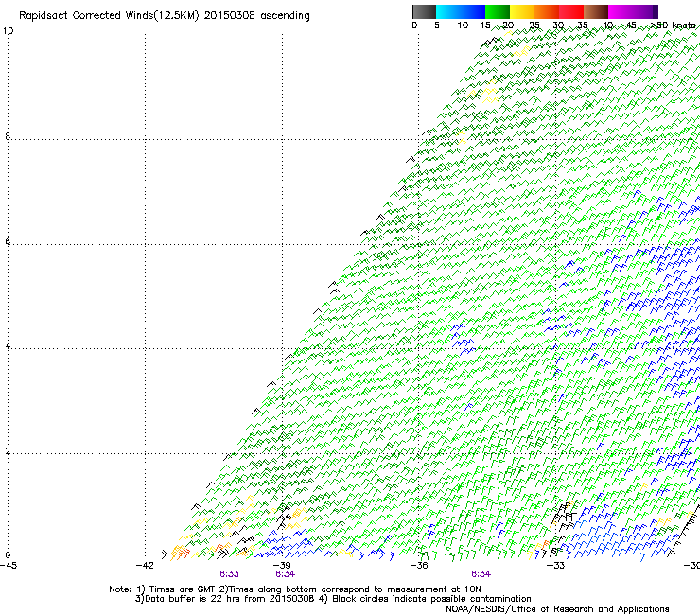The image size is (700, 615).
Task: Click latitude axis label '10'
Action: pos(8,31)
